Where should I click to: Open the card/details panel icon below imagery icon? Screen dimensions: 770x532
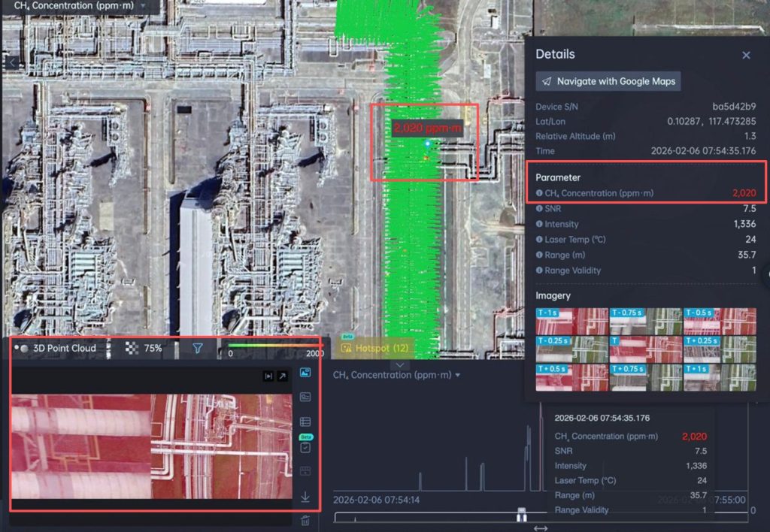click(x=305, y=397)
